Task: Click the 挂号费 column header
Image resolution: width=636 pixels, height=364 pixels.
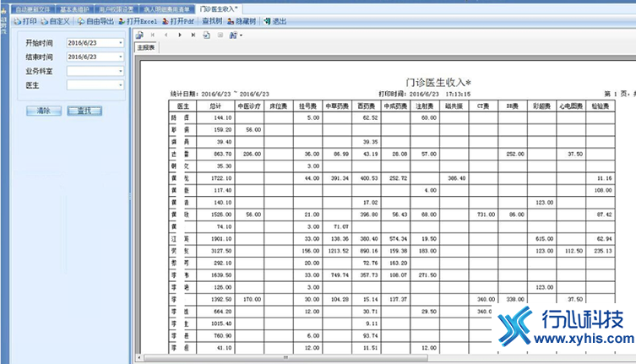Action: coord(307,106)
